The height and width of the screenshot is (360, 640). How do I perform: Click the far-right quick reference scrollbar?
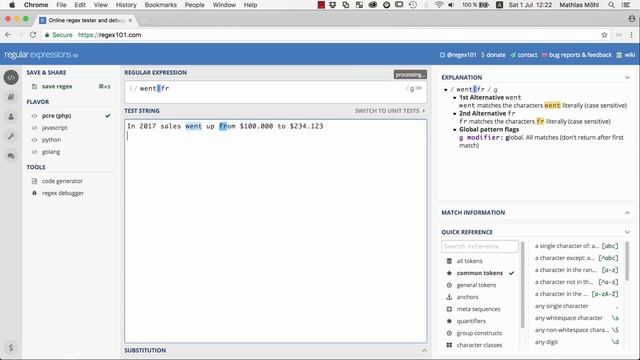[x=627, y=261]
